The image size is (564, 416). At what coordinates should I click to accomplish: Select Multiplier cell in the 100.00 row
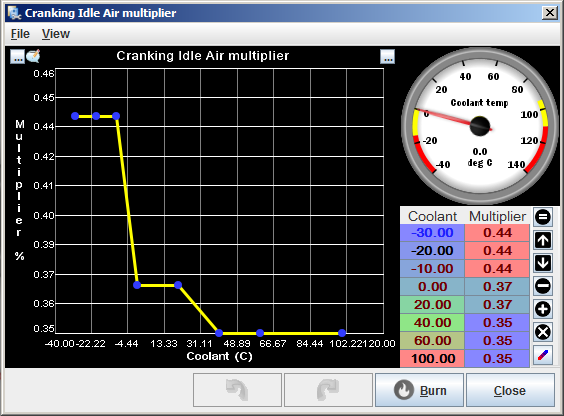(x=497, y=358)
